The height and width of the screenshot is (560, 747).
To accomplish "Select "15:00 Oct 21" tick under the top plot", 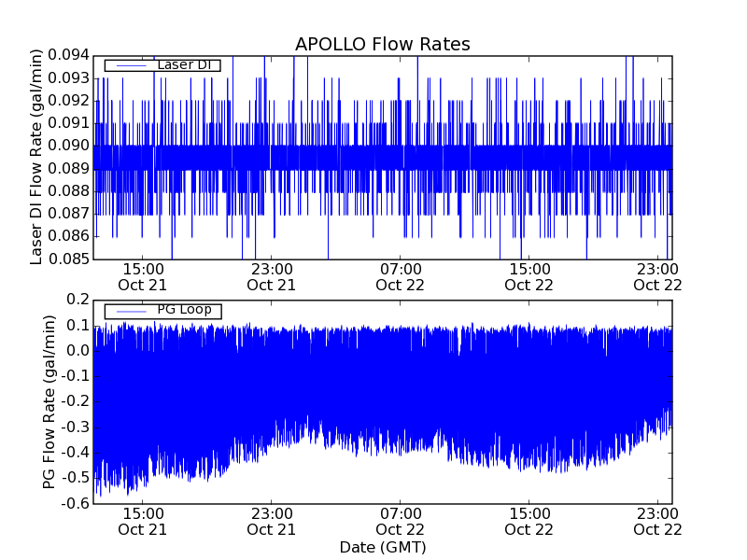I will pyautogui.click(x=142, y=276).
